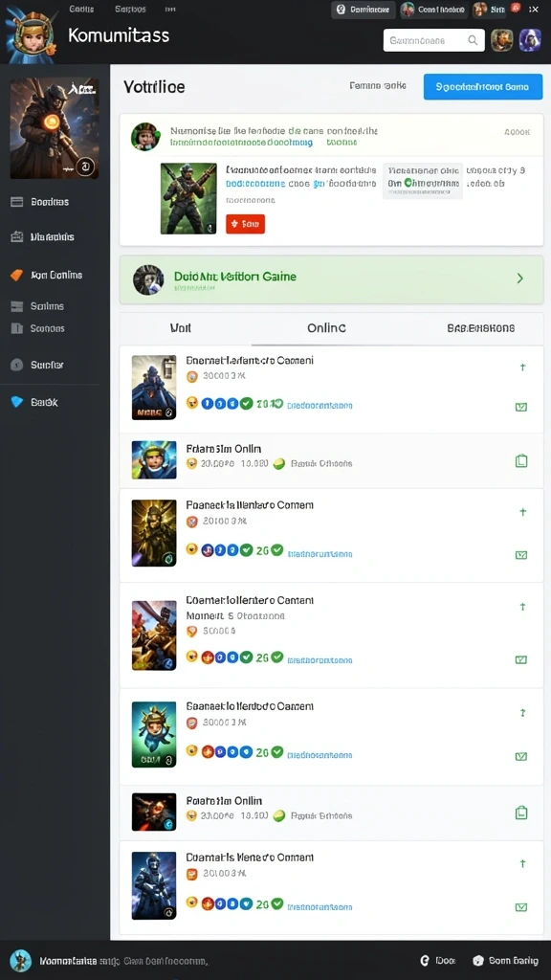The width and height of the screenshot is (551, 980).
Task: Expand the green Veitlorn Gaine banner chevron
Action: [519, 278]
